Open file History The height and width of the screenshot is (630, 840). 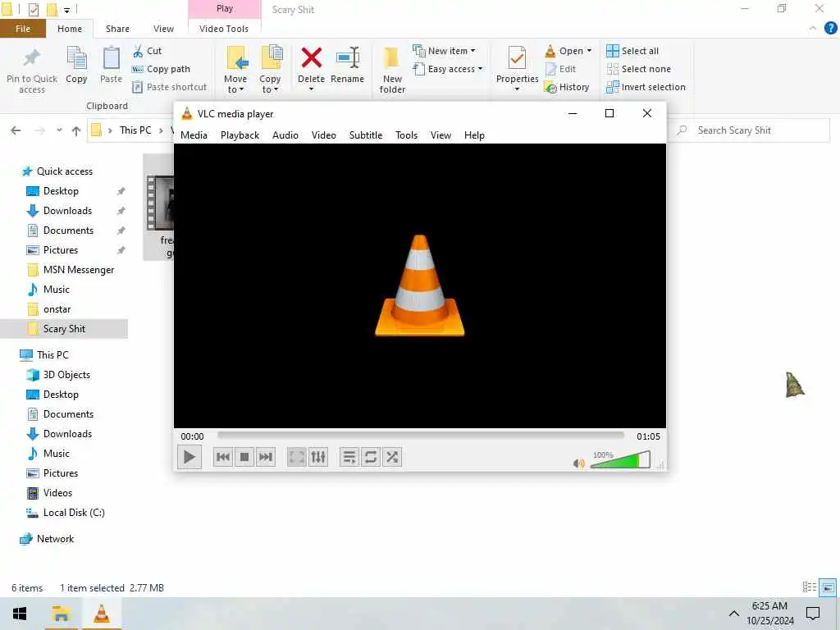[x=567, y=87]
